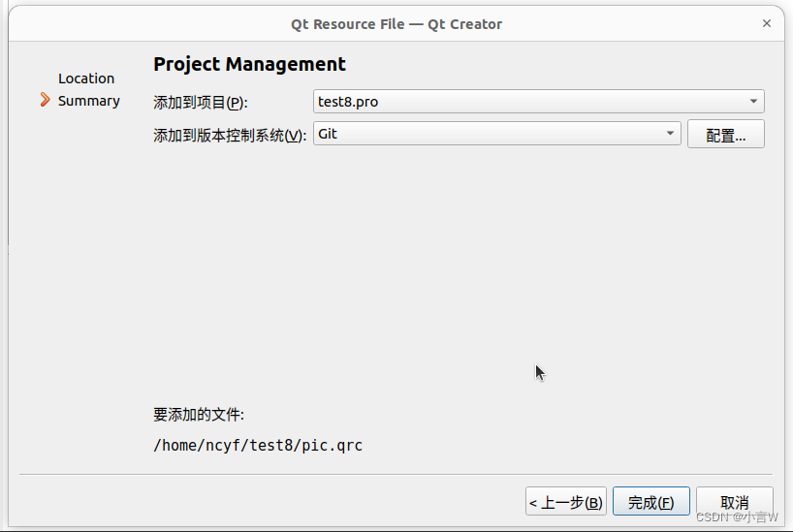Click the Qt Resource File title bar
Screen dimensions: 793x532
396,23
